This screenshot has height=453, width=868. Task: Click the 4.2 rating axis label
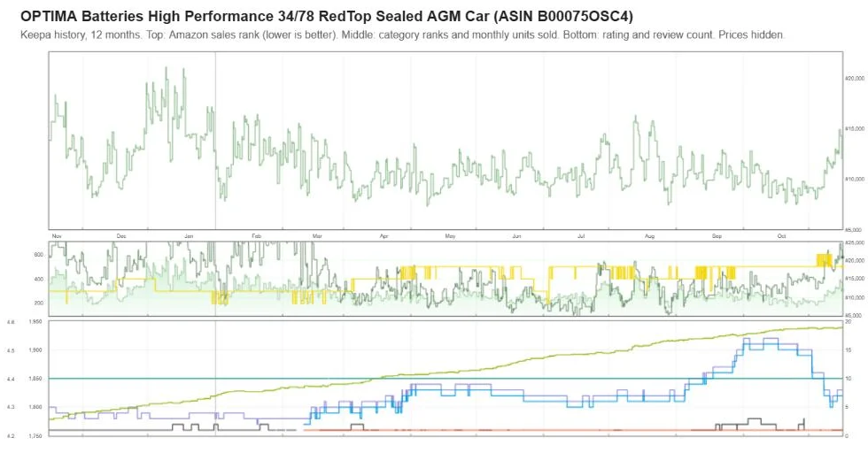point(11,436)
